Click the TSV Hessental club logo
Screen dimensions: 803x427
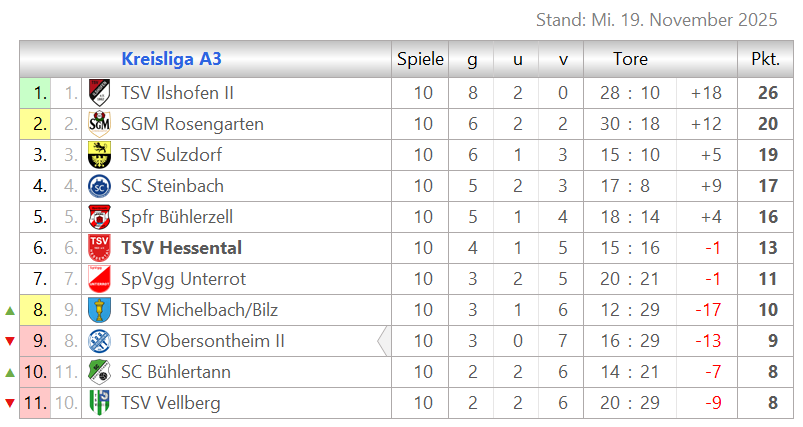[x=99, y=248]
